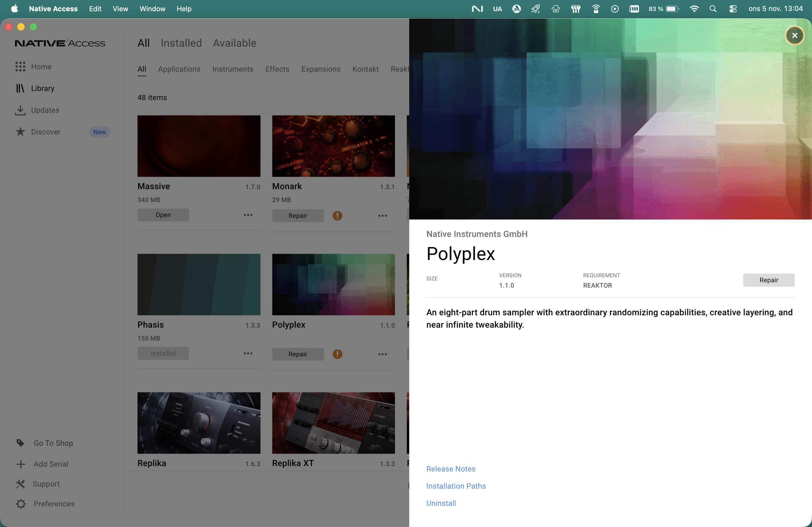
Task: Switch to the Effects category tab
Action: (277, 69)
